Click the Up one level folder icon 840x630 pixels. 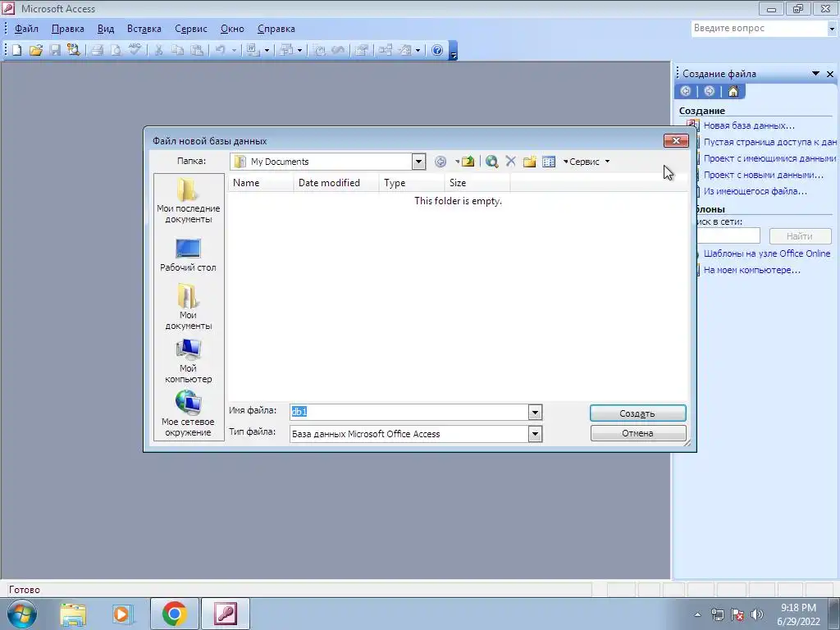coord(468,162)
